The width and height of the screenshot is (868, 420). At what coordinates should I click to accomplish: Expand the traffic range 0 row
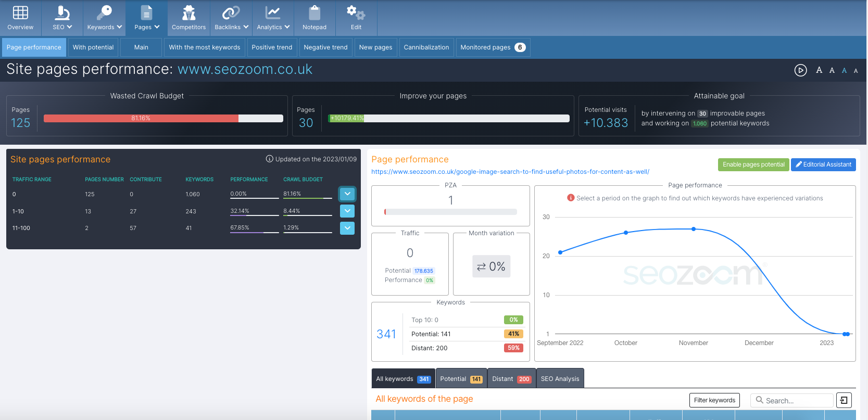(347, 194)
